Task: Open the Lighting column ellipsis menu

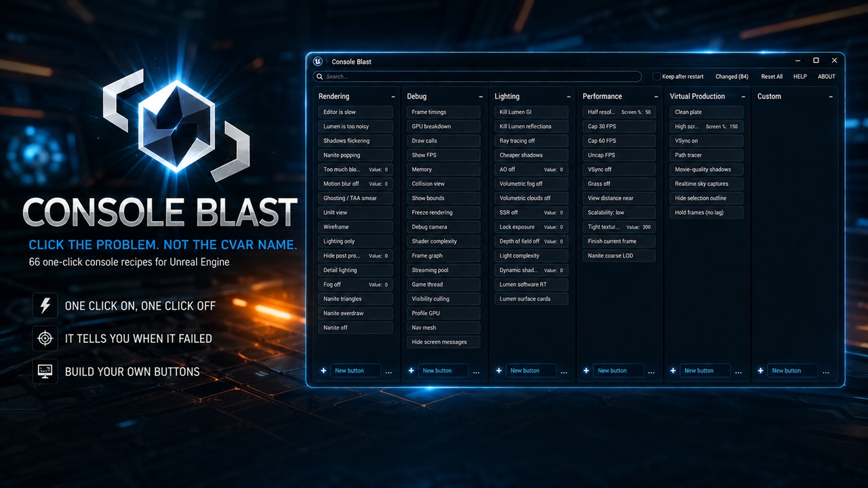Action: [564, 372]
